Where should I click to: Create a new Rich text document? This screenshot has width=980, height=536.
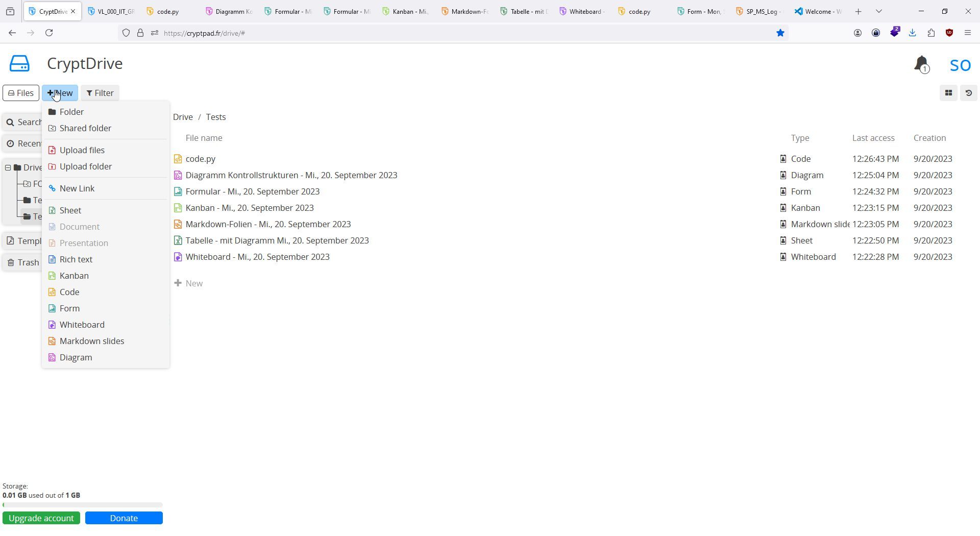[x=106, y=259]
